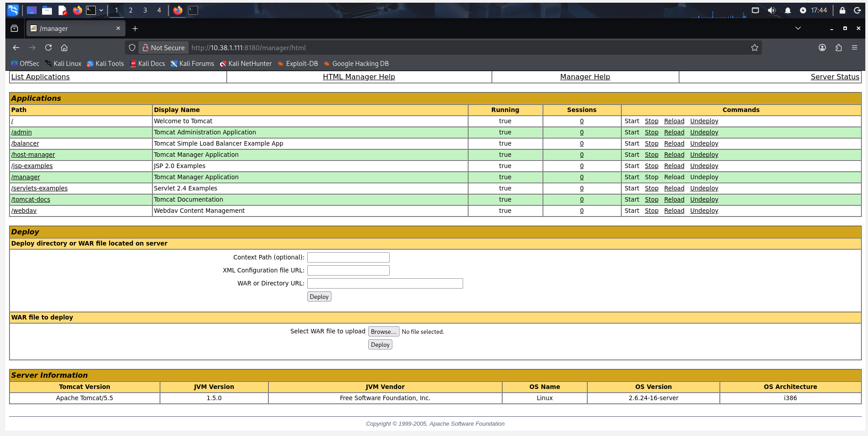Open the Firefox extensions icon
Image resolution: width=868 pixels, height=436 pixels.
pyautogui.click(x=838, y=47)
